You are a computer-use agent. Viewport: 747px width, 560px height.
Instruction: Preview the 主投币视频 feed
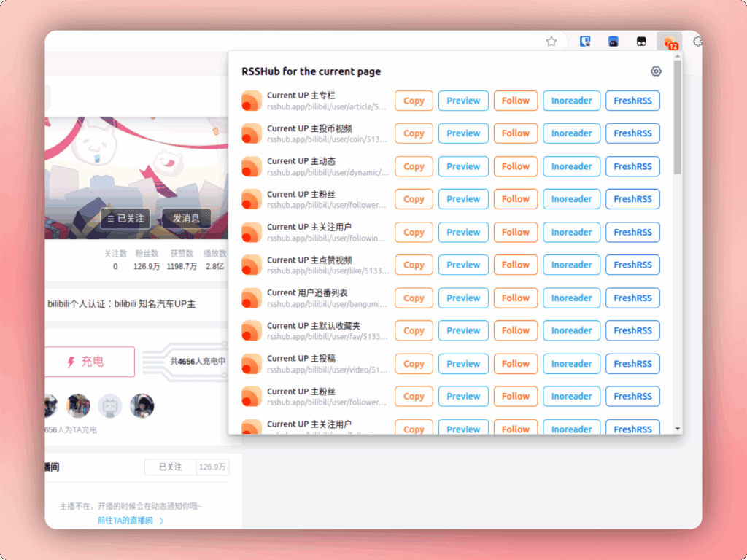(463, 133)
